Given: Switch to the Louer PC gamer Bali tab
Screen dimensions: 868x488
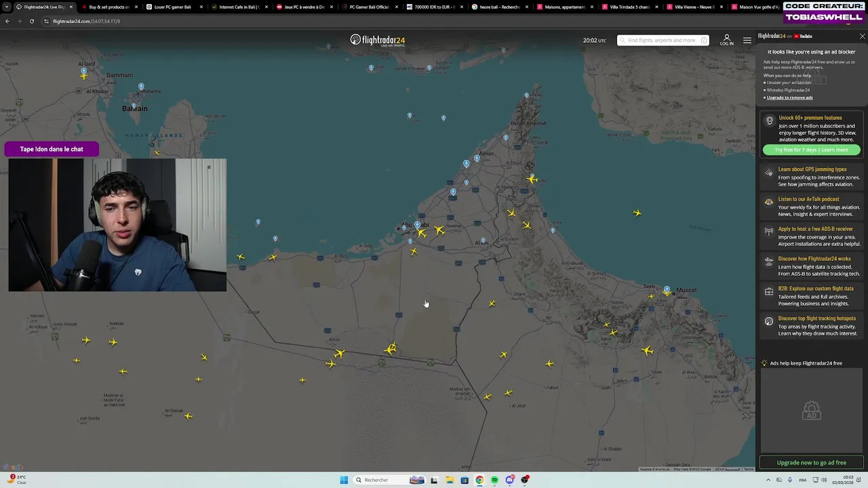Looking at the screenshot, I should click(x=173, y=7).
